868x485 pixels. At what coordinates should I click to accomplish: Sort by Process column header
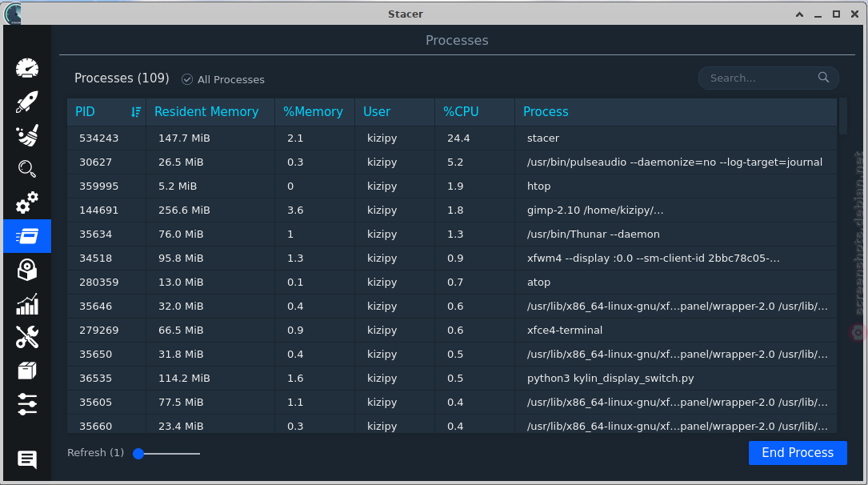pos(676,112)
